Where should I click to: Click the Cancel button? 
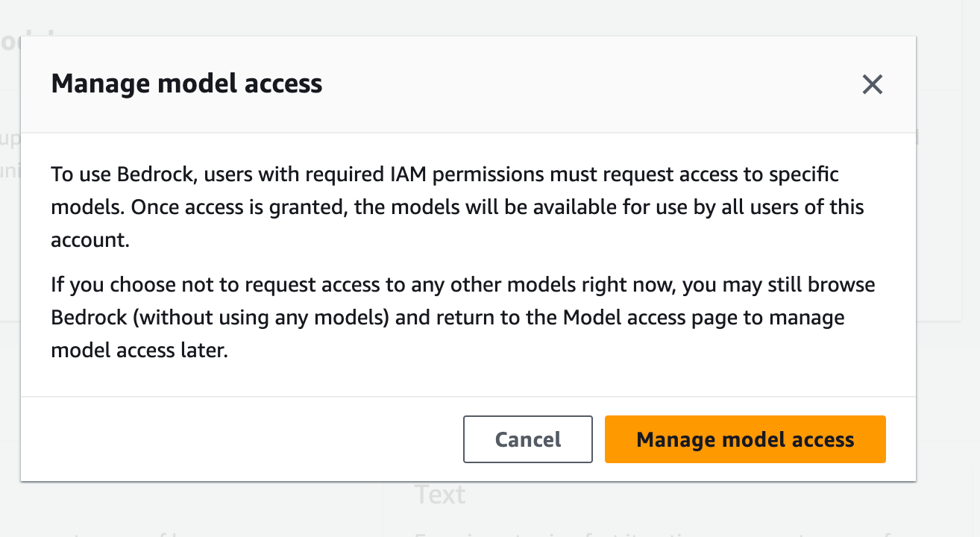tap(528, 439)
